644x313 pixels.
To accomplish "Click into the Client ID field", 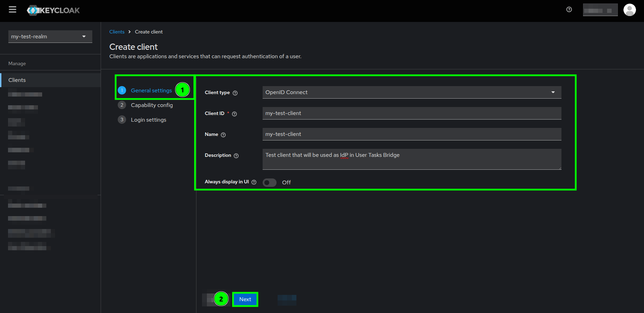I will pos(412,113).
